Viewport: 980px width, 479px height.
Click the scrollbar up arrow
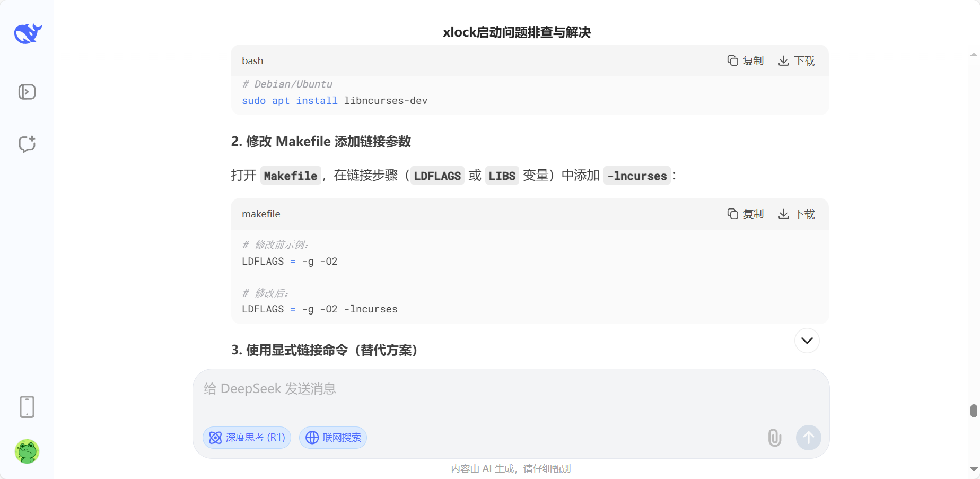[974, 54]
